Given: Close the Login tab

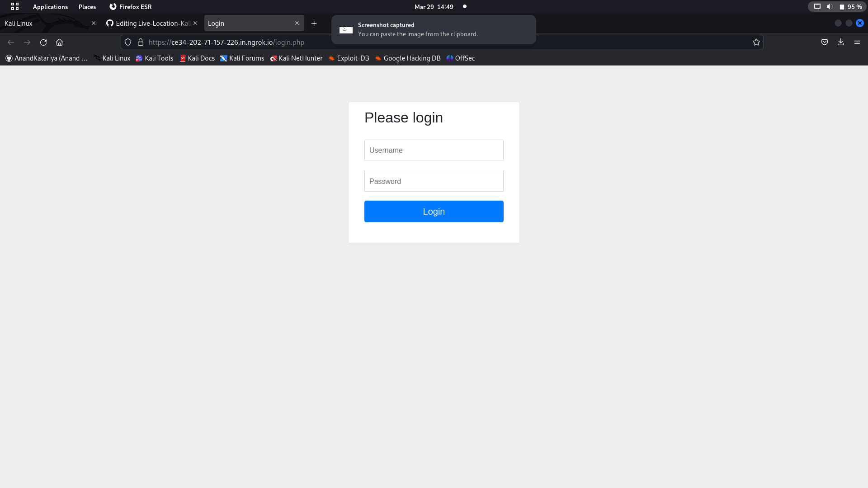Looking at the screenshot, I should click(297, 23).
